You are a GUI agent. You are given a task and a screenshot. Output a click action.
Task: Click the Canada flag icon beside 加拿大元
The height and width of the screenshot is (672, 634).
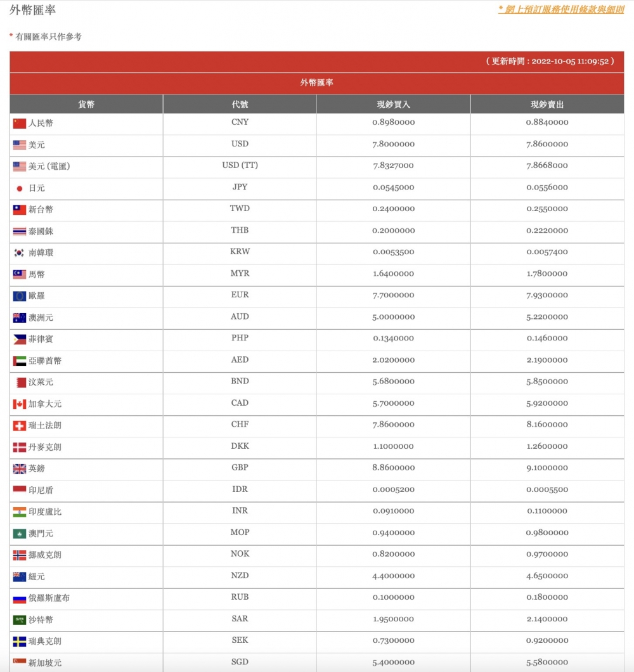coord(20,403)
